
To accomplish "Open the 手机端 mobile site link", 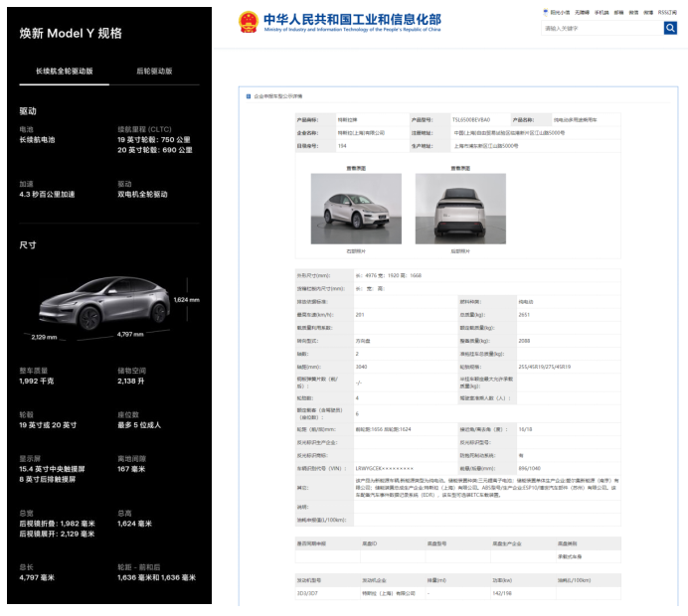I will (602, 12).
